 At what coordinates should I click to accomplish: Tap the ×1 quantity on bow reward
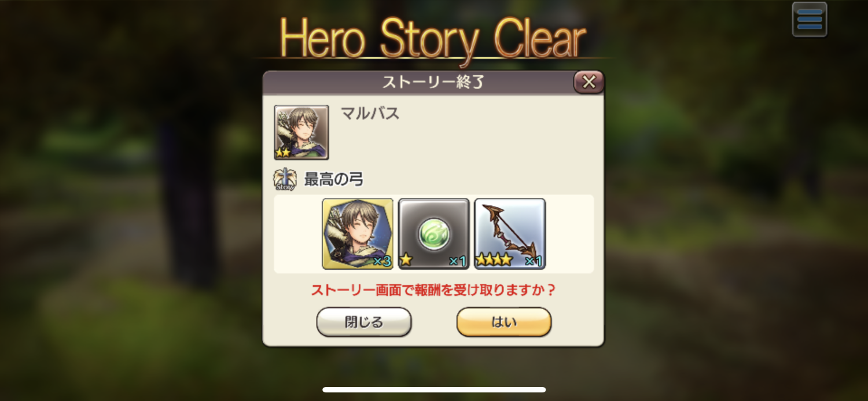(534, 262)
